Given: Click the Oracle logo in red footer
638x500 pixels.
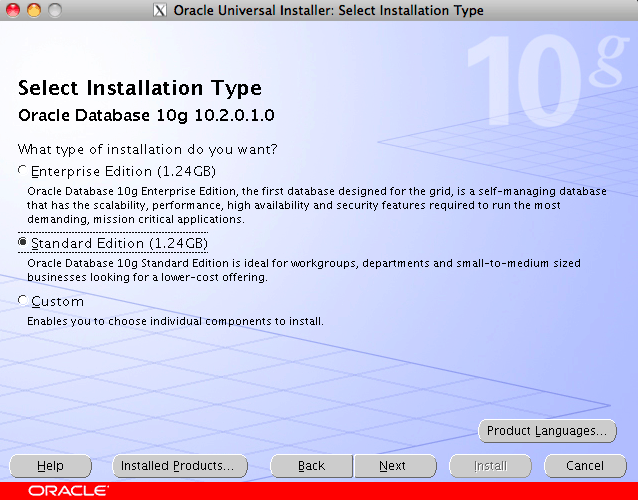Looking at the screenshot, I should pos(68,491).
